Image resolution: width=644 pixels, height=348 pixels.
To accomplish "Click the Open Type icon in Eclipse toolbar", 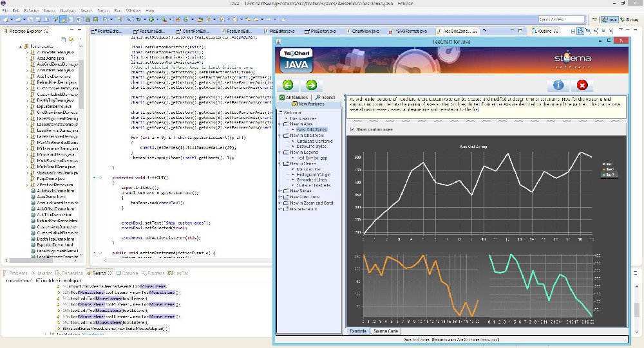I will tap(200, 19).
